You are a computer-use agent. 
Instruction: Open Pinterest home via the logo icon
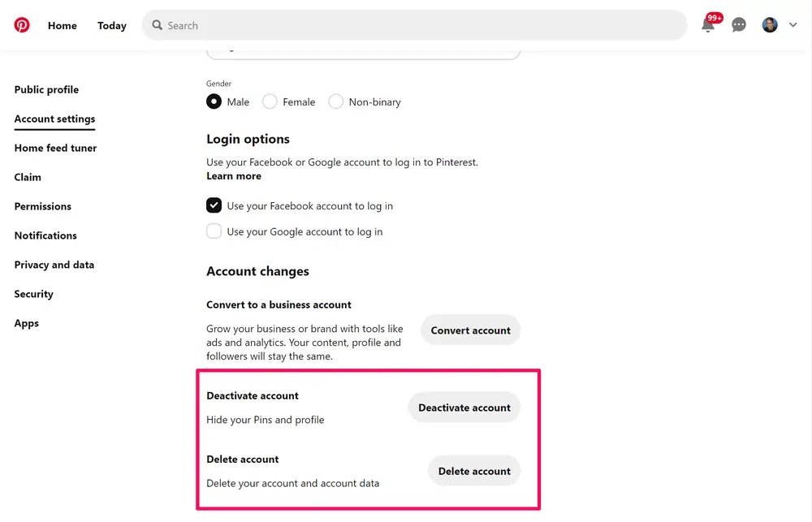(x=21, y=24)
